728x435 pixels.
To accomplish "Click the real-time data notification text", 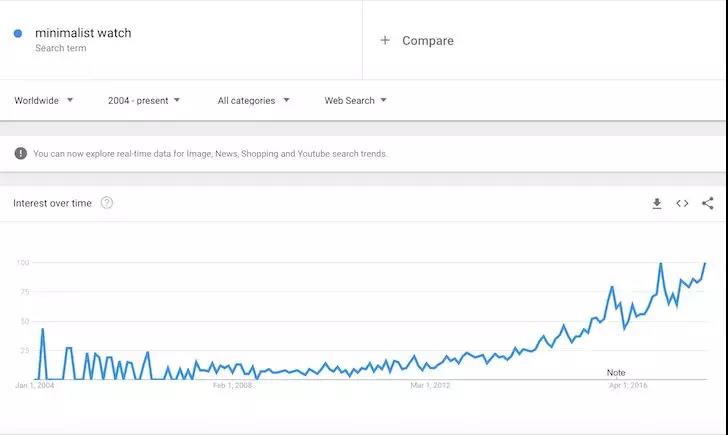I will pyautogui.click(x=210, y=154).
